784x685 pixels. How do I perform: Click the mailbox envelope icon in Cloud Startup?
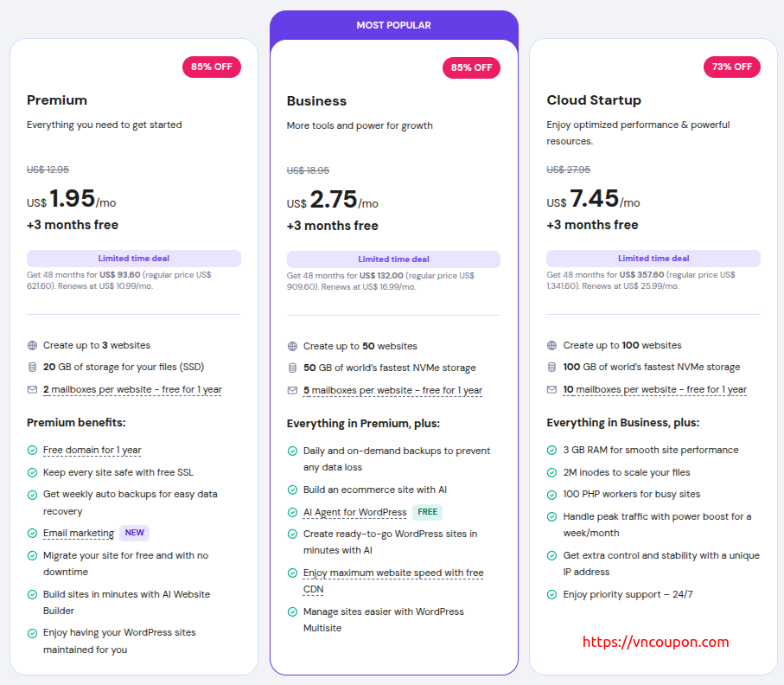pyautogui.click(x=551, y=389)
